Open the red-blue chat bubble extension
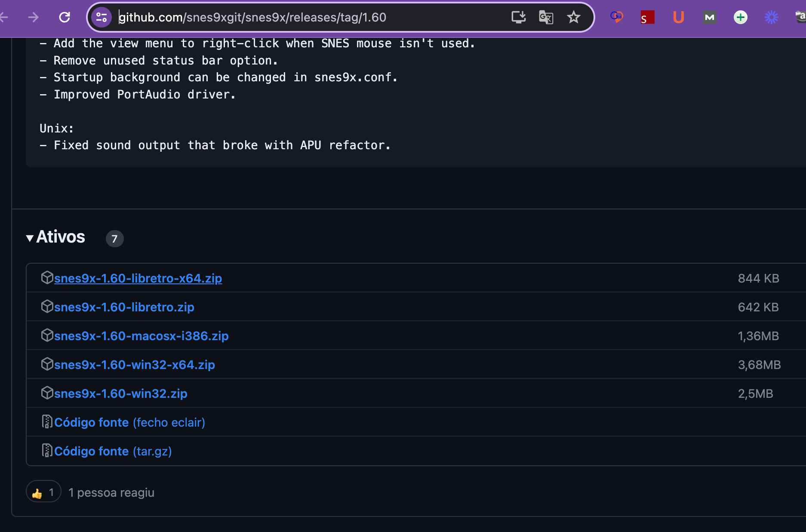806x532 pixels. (x=616, y=17)
